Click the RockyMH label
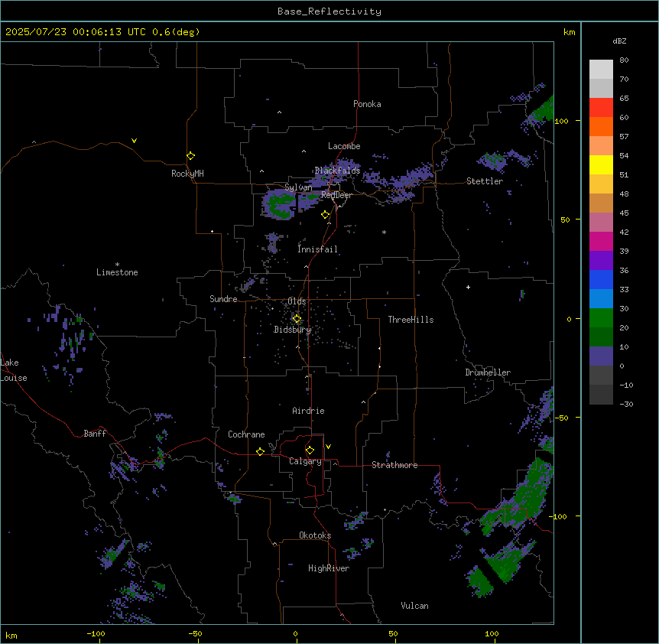This screenshot has width=659, height=644. 187,174
